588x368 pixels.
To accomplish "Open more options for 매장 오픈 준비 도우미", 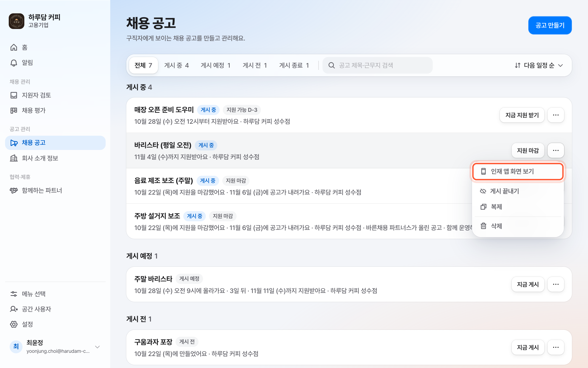I will [556, 115].
